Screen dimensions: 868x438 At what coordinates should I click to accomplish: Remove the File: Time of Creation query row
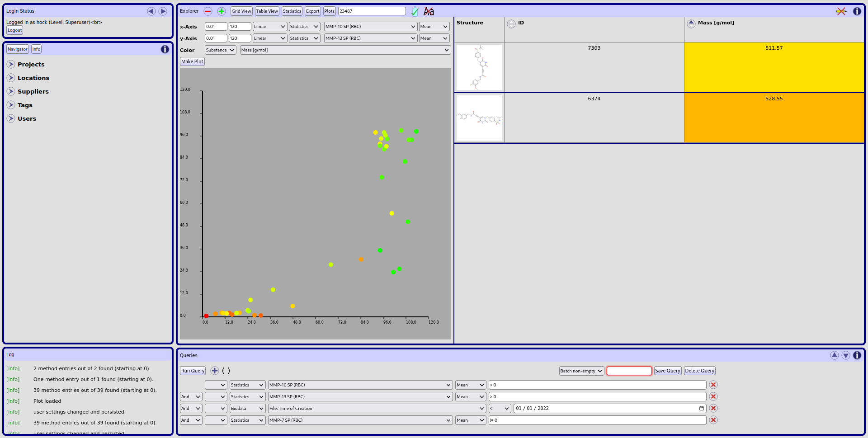point(713,408)
